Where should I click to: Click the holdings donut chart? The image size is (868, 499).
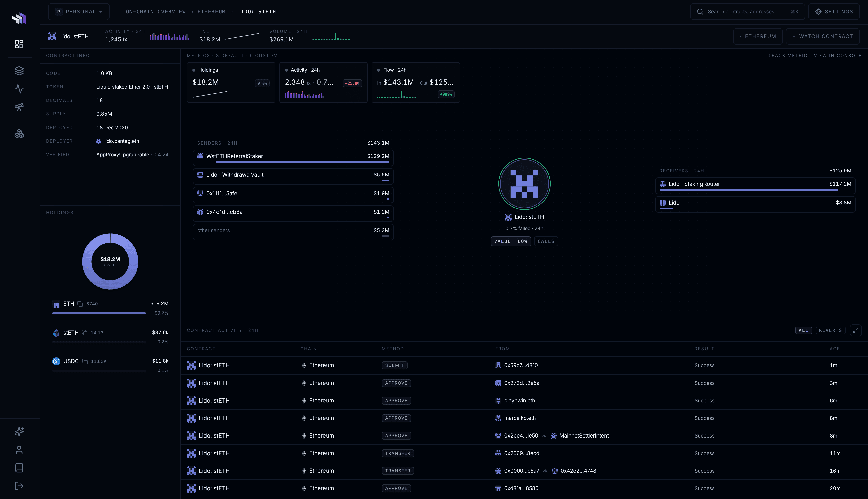tap(110, 262)
